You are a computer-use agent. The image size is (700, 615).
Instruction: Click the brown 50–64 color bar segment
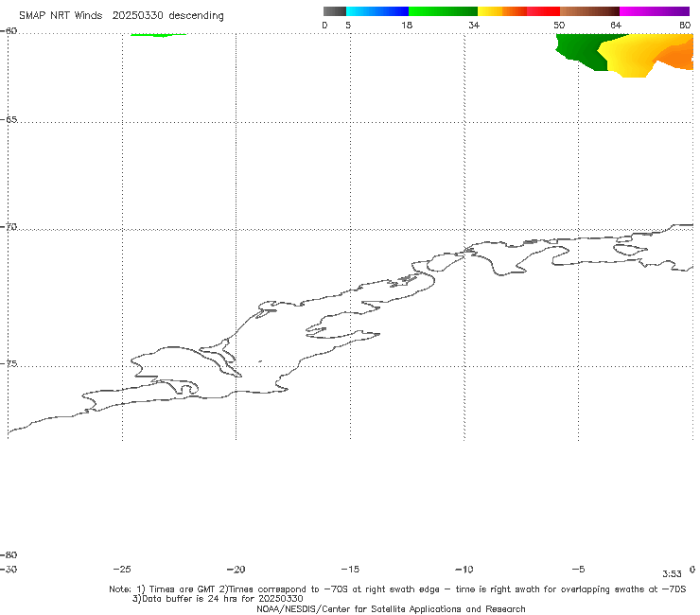click(x=589, y=11)
